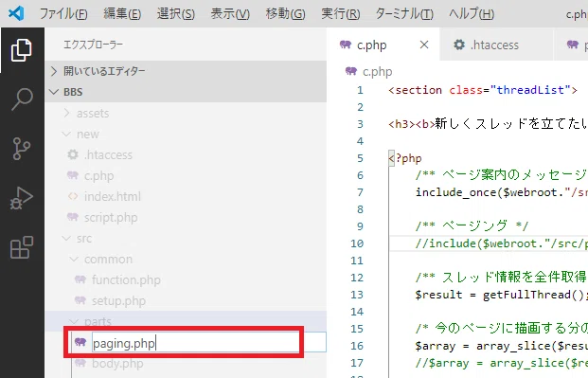Open the Run and Debug icon
The image size is (588, 378).
[22, 198]
